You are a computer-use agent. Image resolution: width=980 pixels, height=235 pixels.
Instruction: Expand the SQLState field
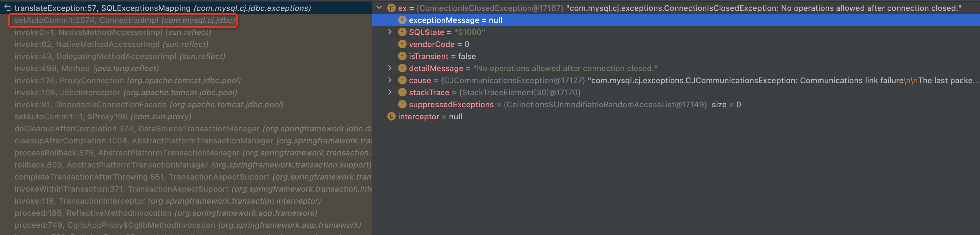pyautogui.click(x=390, y=32)
